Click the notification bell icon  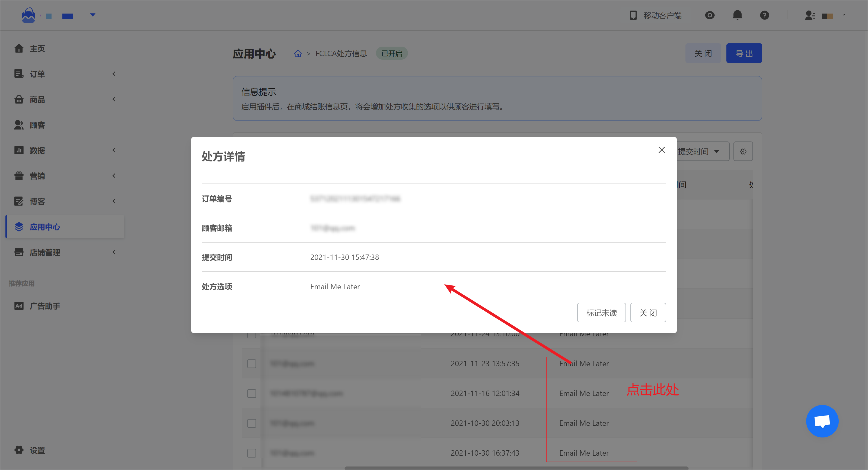point(737,15)
